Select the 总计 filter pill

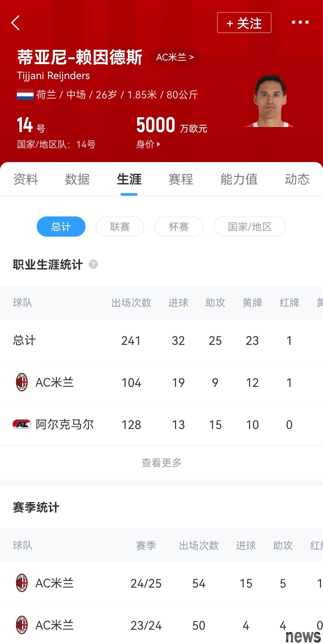[x=61, y=227]
